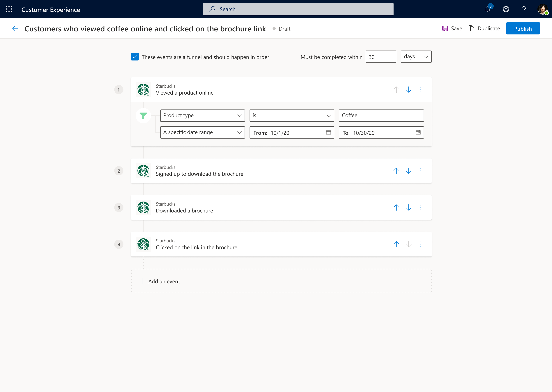Move 'Viewed a product online' event down

[408, 90]
